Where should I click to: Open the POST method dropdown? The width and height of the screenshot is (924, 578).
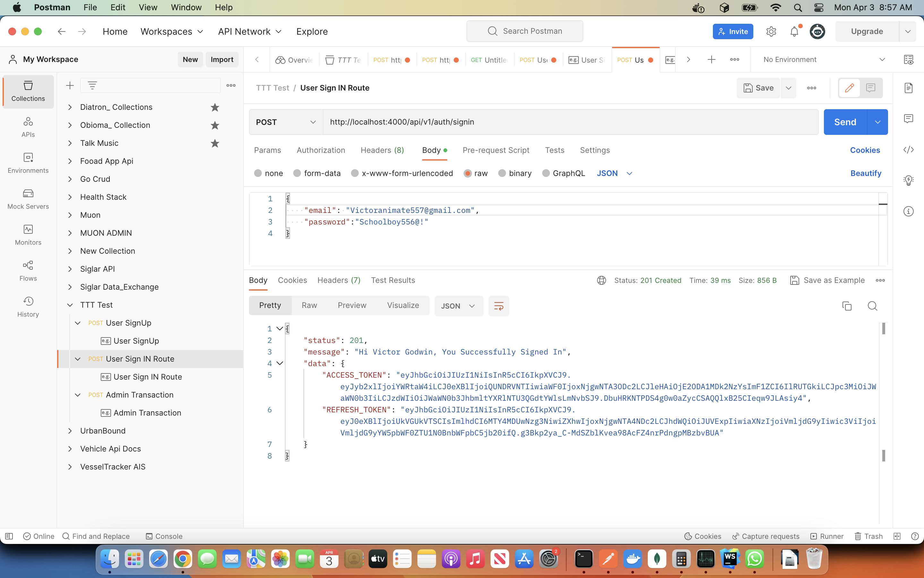click(x=286, y=122)
